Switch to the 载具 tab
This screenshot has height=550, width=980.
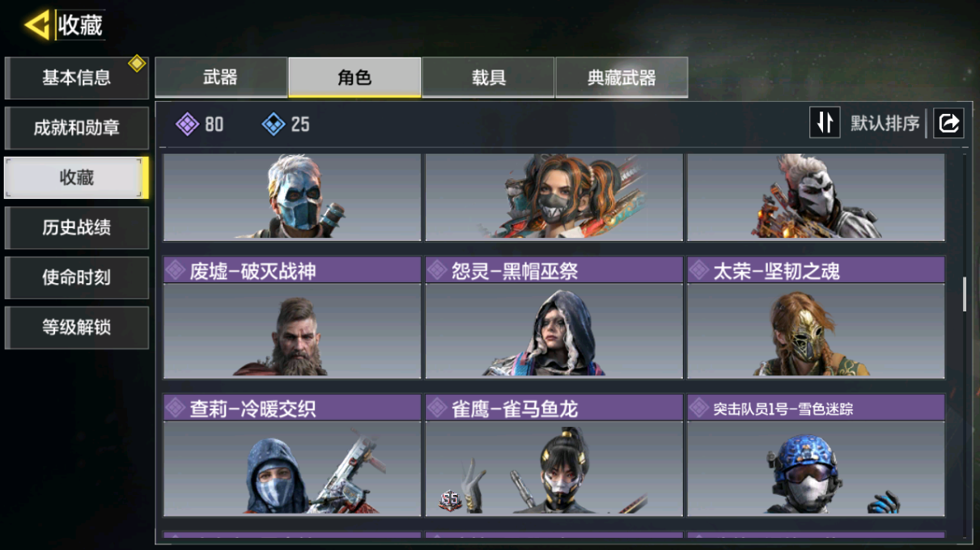click(489, 78)
